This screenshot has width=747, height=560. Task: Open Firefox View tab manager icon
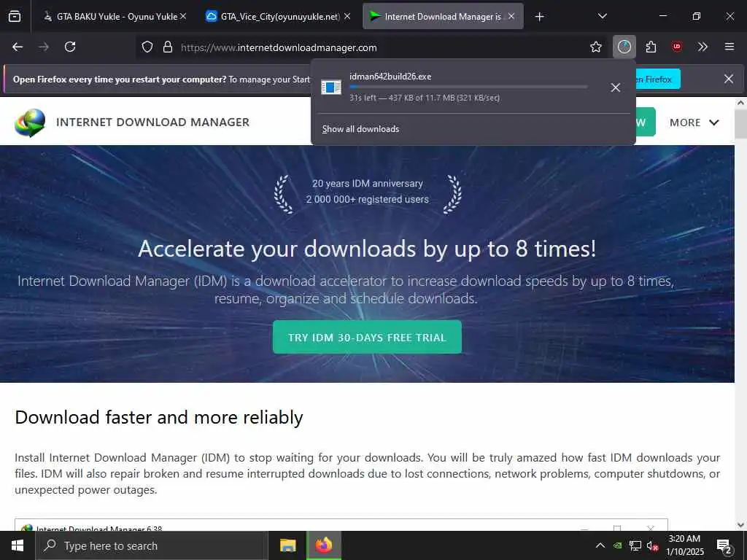[x=15, y=16]
